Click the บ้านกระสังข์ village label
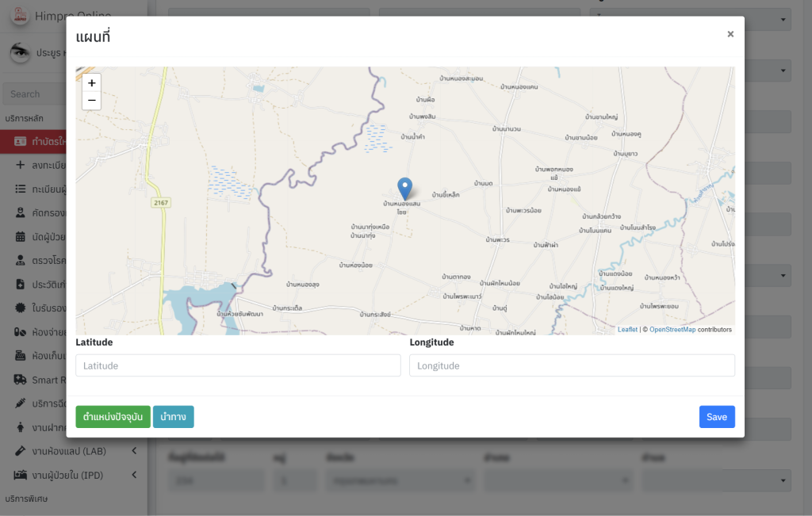This screenshot has width=812, height=516. (x=375, y=314)
